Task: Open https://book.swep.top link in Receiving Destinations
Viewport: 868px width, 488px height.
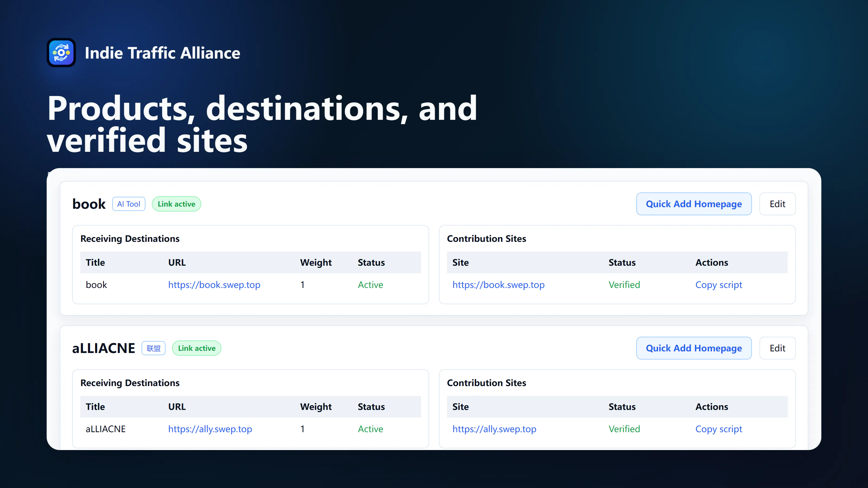Action: [x=214, y=285]
